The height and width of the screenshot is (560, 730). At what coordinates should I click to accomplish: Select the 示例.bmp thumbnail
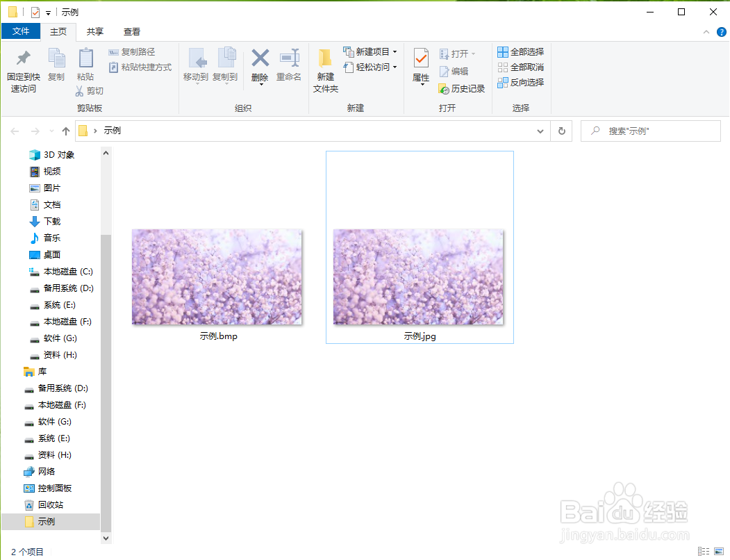coord(217,277)
